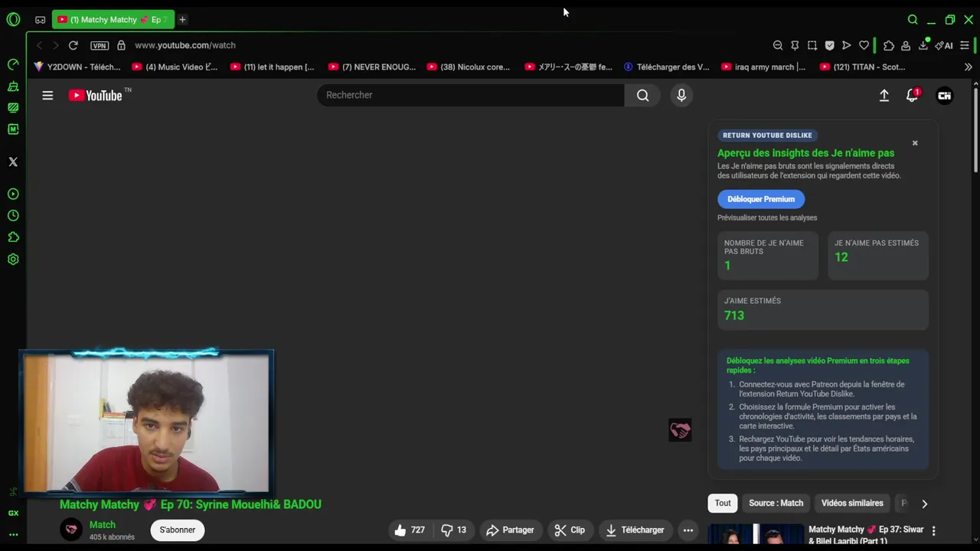The width and height of the screenshot is (980, 551).
Task: Take a snapshot with the capture icon
Action: (812, 45)
